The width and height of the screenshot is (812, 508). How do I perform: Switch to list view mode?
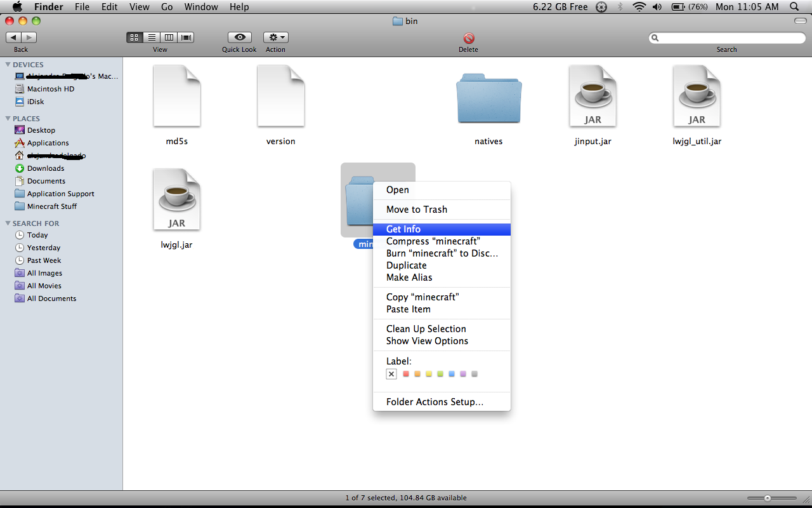pyautogui.click(x=152, y=37)
